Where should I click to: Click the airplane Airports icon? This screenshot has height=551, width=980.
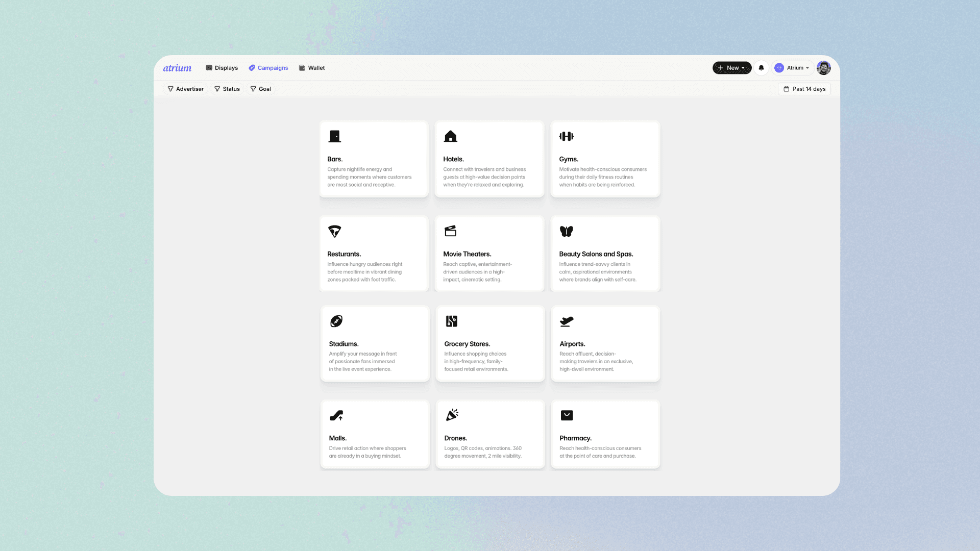click(x=567, y=321)
